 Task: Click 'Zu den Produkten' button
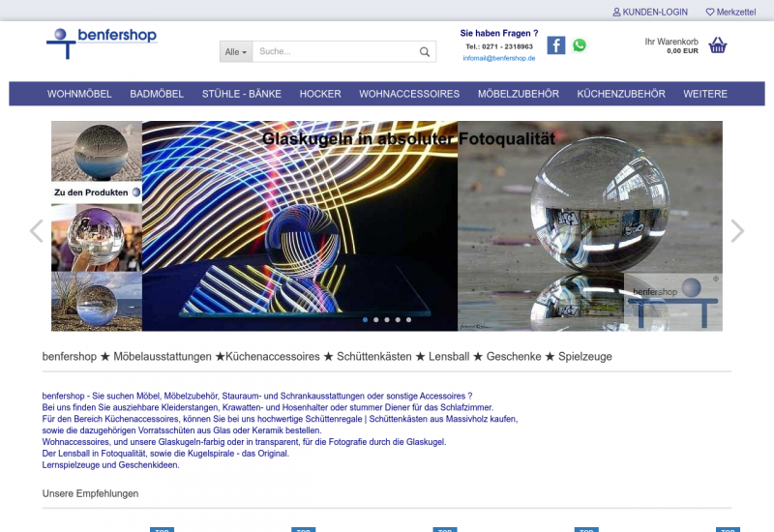point(96,192)
